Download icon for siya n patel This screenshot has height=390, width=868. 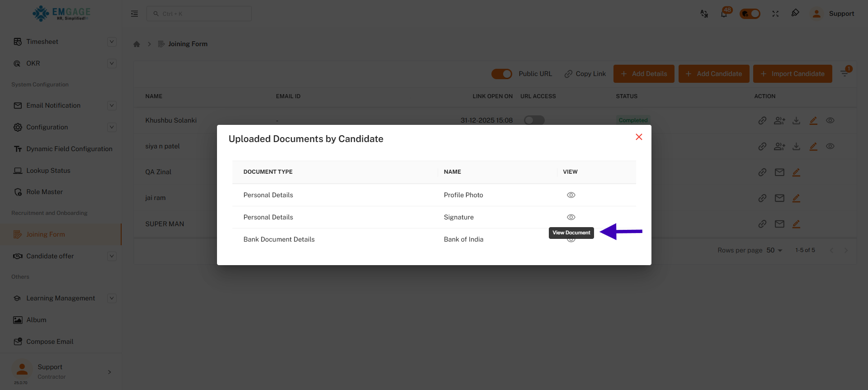point(797,146)
